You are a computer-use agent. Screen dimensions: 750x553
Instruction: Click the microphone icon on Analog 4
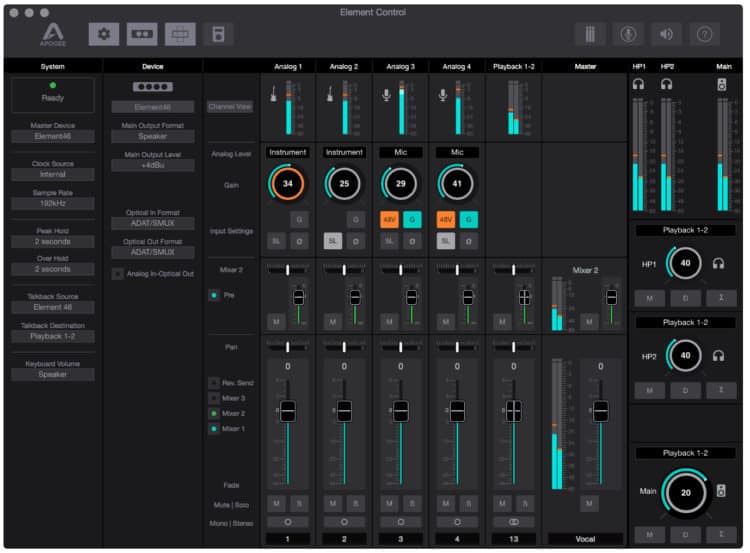coord(443,95)
